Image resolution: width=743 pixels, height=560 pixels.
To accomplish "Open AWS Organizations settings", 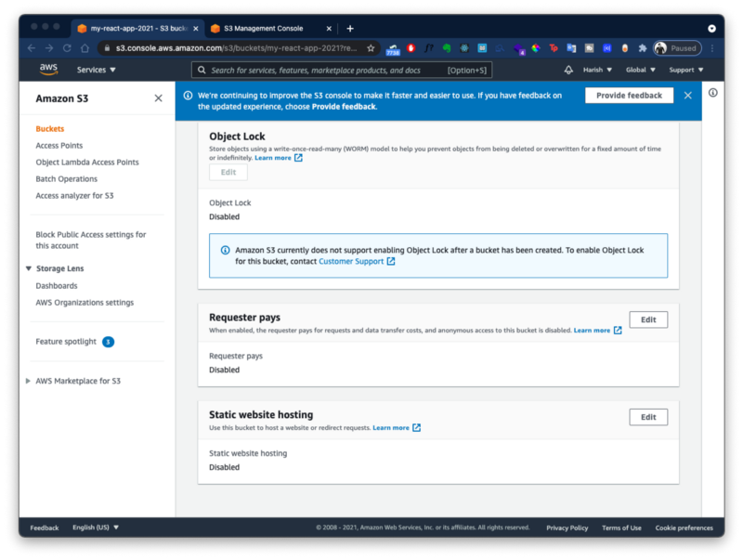I will click(85, 302).
